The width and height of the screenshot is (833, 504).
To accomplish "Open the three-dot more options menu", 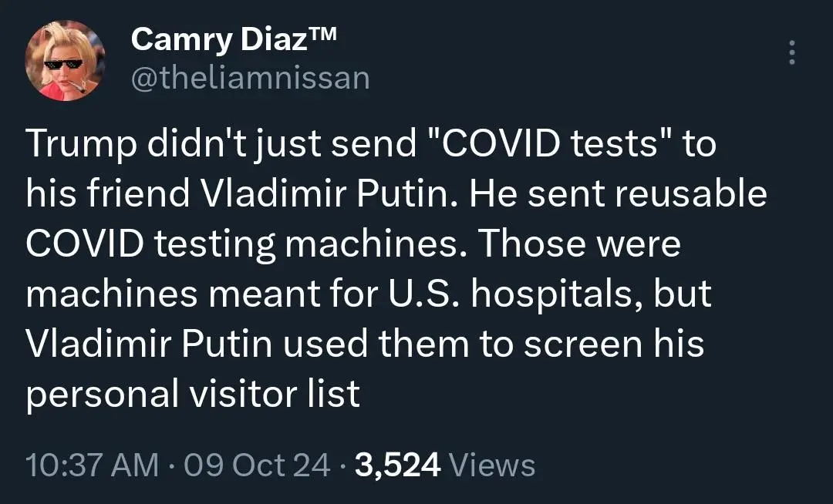I will click(792, 52).
